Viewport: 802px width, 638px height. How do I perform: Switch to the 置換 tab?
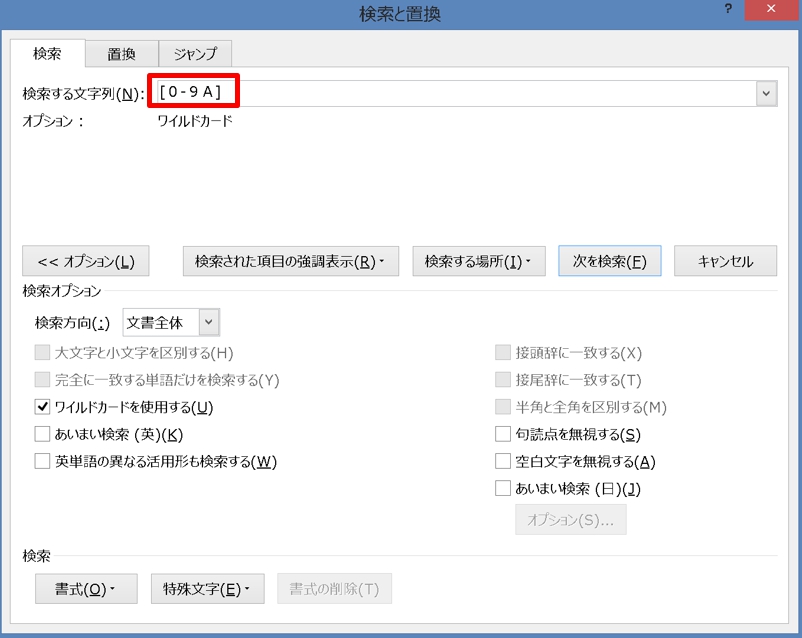[121, 54]
